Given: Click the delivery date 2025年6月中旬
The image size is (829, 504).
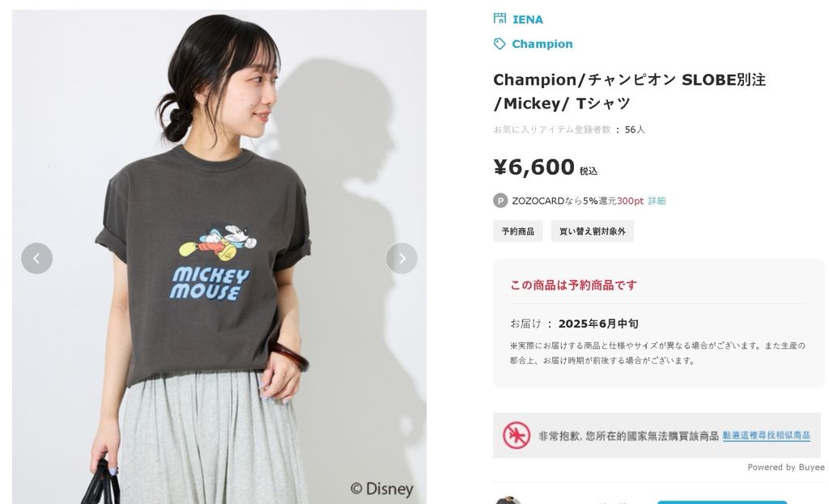Looking at the screenshot, I should [598, 324].
